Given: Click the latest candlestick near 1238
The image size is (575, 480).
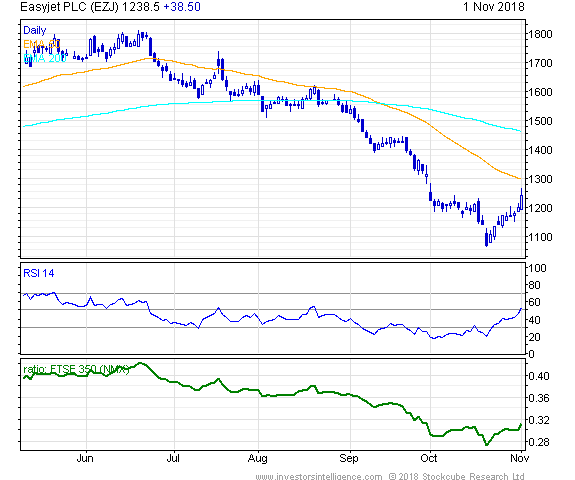Looking at the screenshot, I should pos(521,200).
